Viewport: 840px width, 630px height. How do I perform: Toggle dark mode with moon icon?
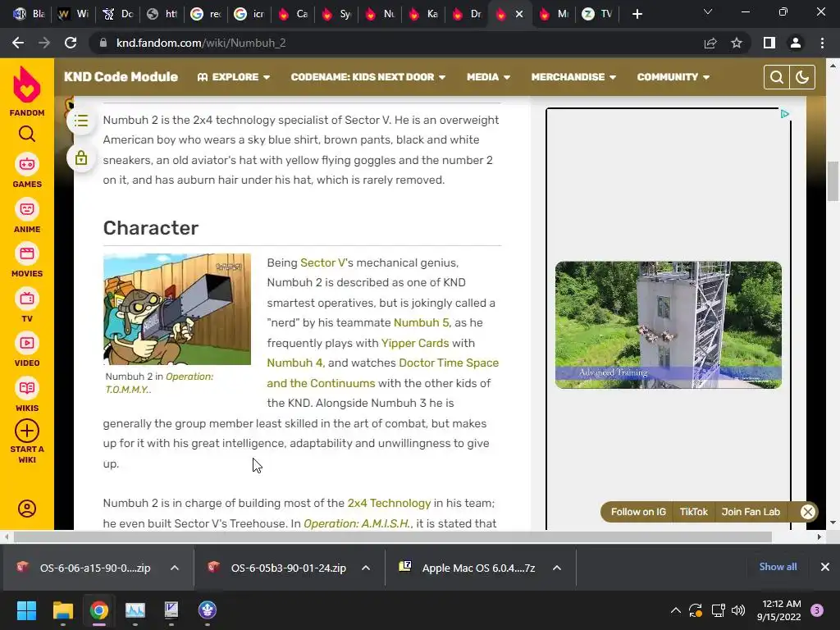tap(802, 77)
